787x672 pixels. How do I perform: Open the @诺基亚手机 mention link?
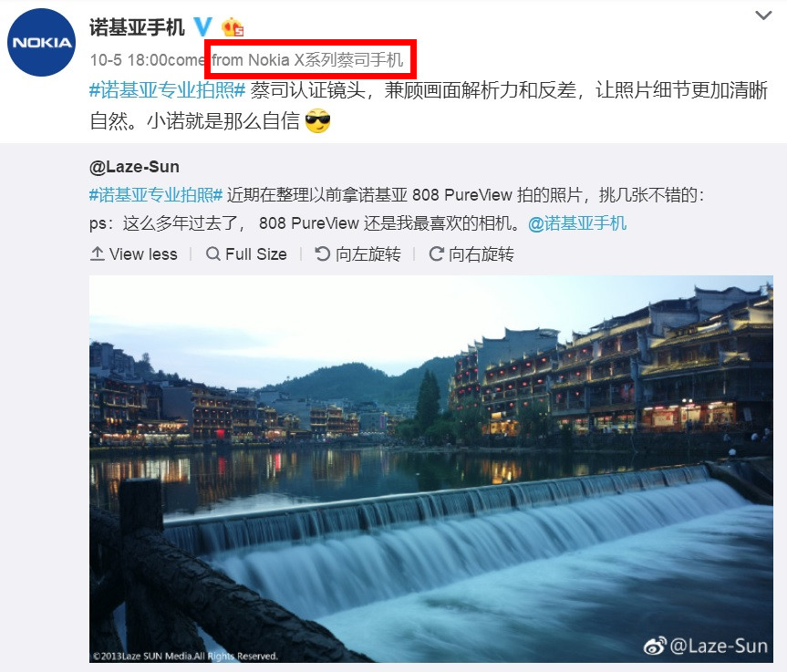[x=577, y=223]
